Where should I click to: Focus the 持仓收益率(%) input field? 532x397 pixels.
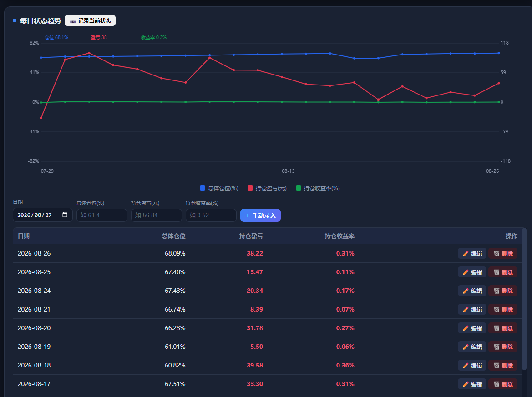pos(211,215)
